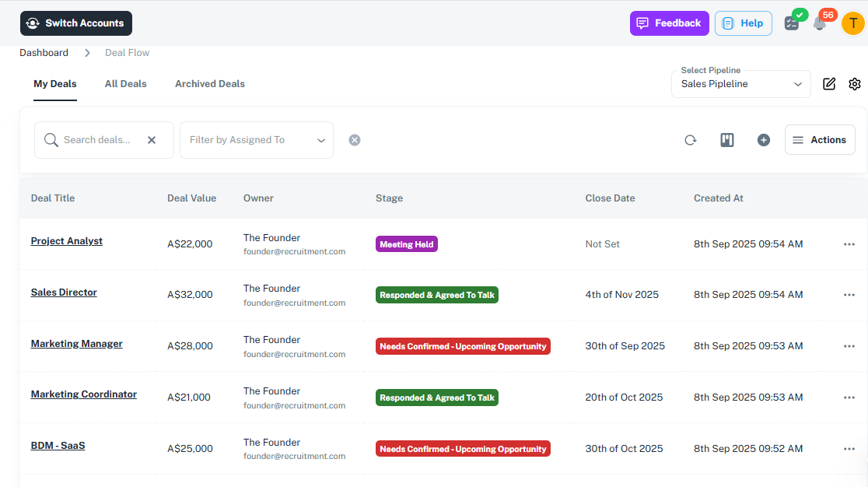Click the Dashboard breadcrumb link
This screenshot has width=868, height=487.
click(x=44, y=53)
